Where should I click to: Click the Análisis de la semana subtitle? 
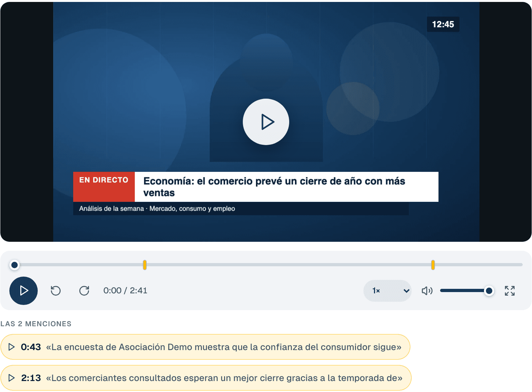(157, 209)
